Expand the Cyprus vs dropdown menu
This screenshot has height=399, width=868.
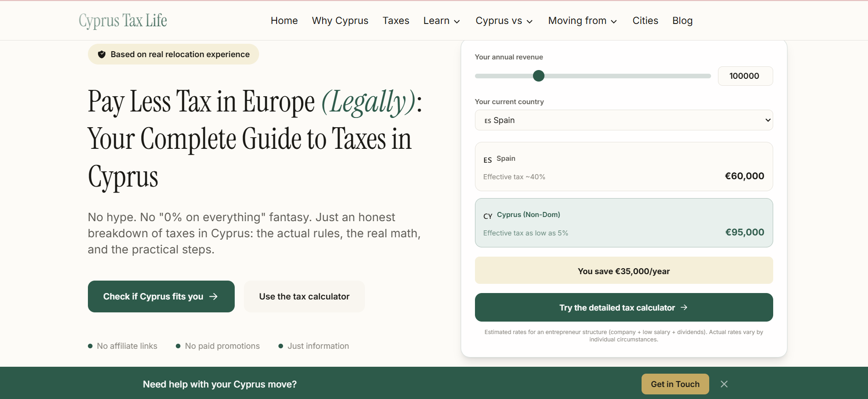click(504, 21)
